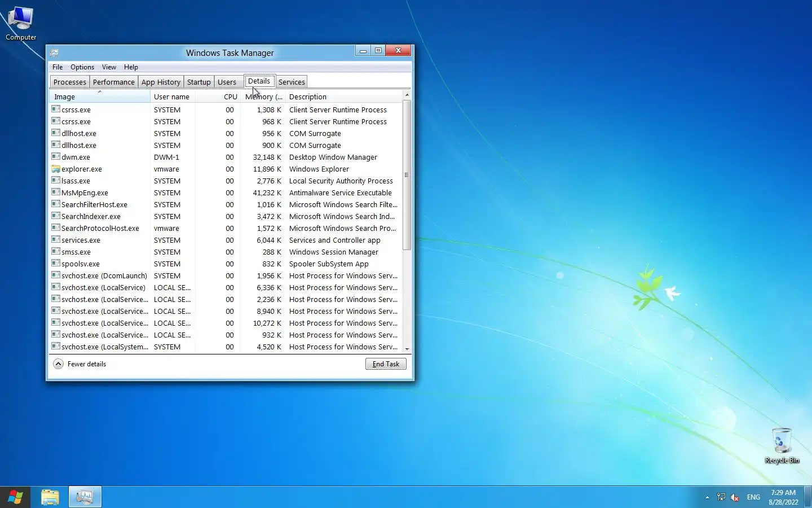
Task: Click the explorer.exe folder icon
Action: tap(56, 169)
